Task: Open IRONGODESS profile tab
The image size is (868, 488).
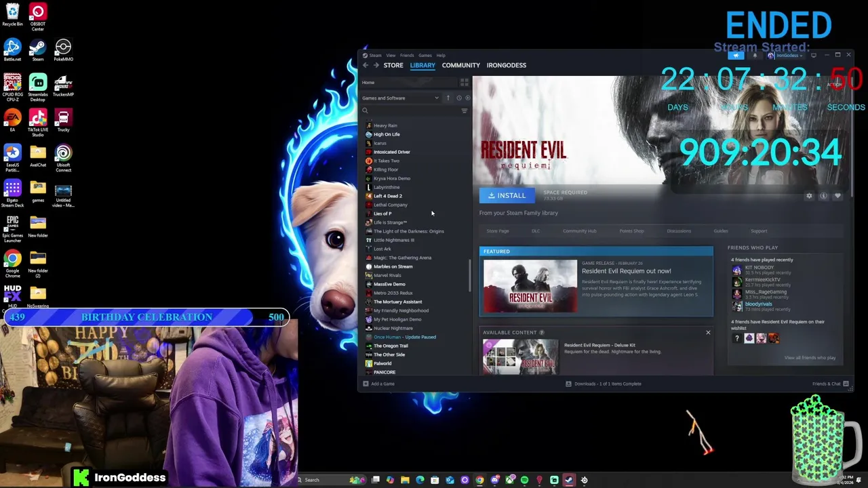Action: click(x=507, y=65)
